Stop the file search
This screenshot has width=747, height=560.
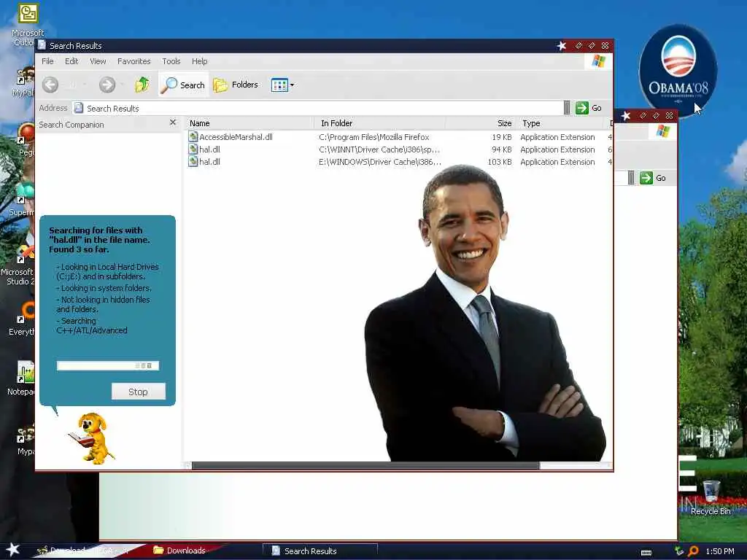pyautogui.click(x=138, y=392)
